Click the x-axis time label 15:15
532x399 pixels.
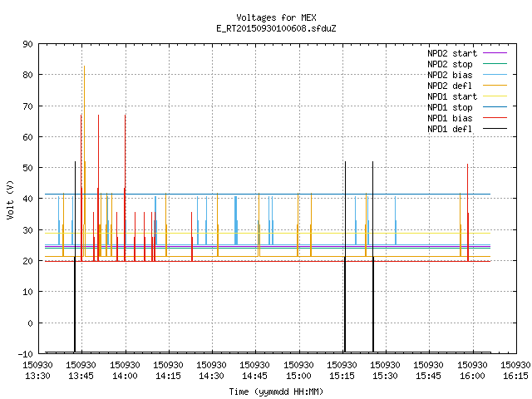tap(342, 377)
